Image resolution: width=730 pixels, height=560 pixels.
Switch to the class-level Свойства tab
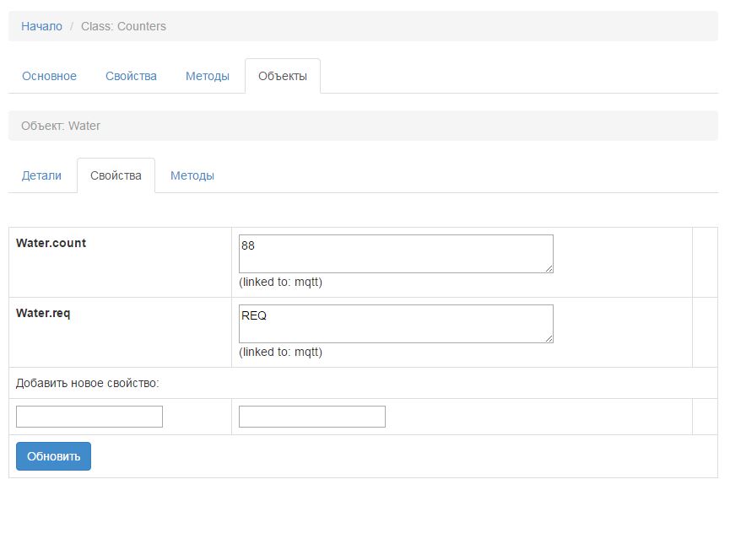[x=131, y=76]
